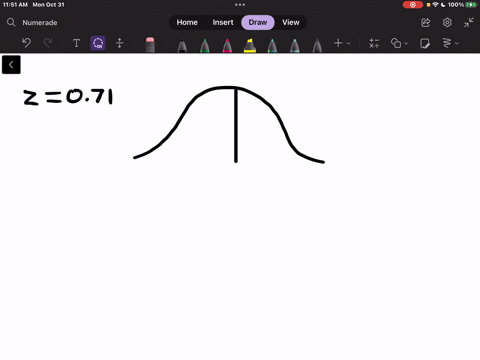This screenshot has width=480, height=360.
Task: Click the Numerade notebook title
Action: point(40,23)
